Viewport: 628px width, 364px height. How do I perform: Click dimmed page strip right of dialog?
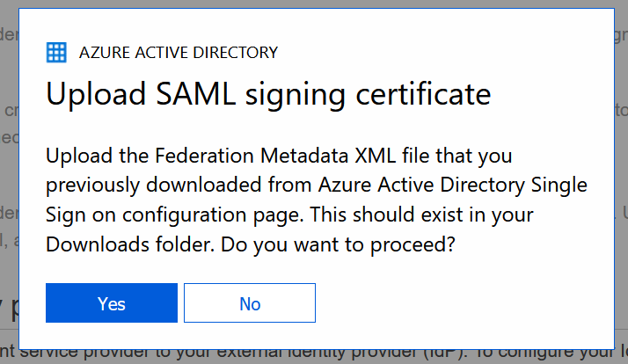pos(622,182)
